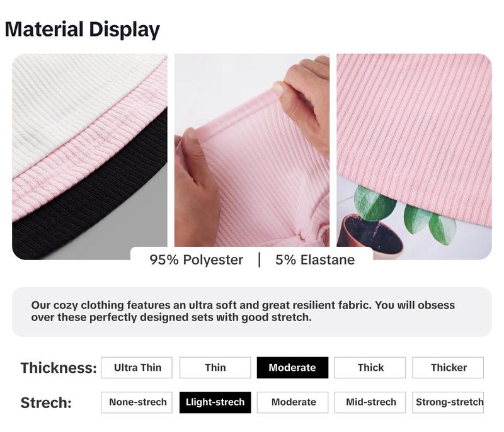
Task: Open the white, pink and black fabric image
Action: pos(89,156)
